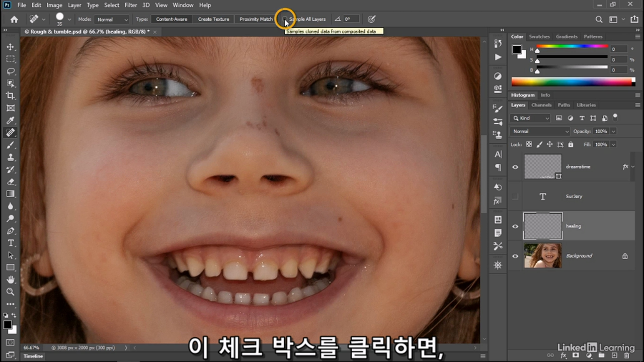This screenshot has width=644, height=362.
Task: Select the Clone Stamp tool
Action: point(11,157)
